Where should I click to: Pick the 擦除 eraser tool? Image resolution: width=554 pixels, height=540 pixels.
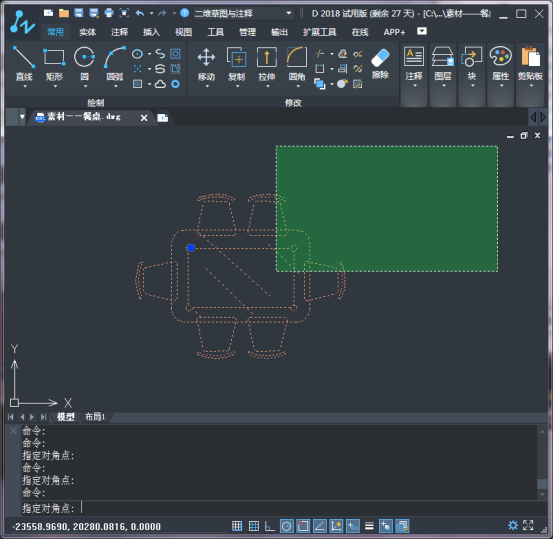point(380,64)
